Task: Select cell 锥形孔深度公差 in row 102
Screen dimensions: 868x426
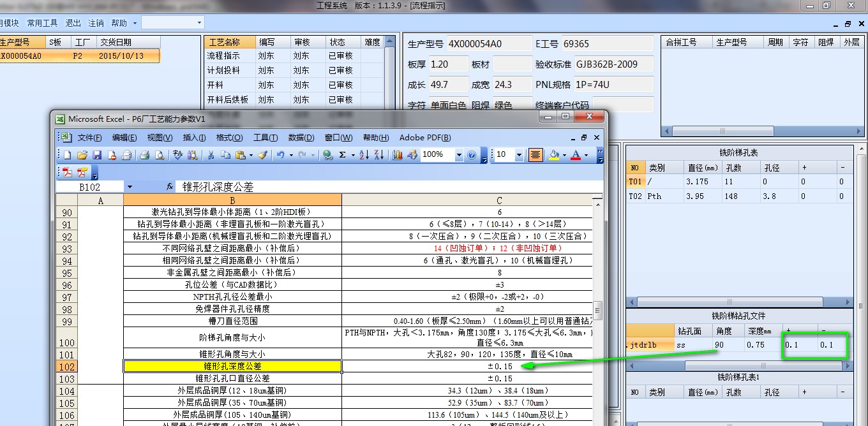Action: click(x=232, y=367)
